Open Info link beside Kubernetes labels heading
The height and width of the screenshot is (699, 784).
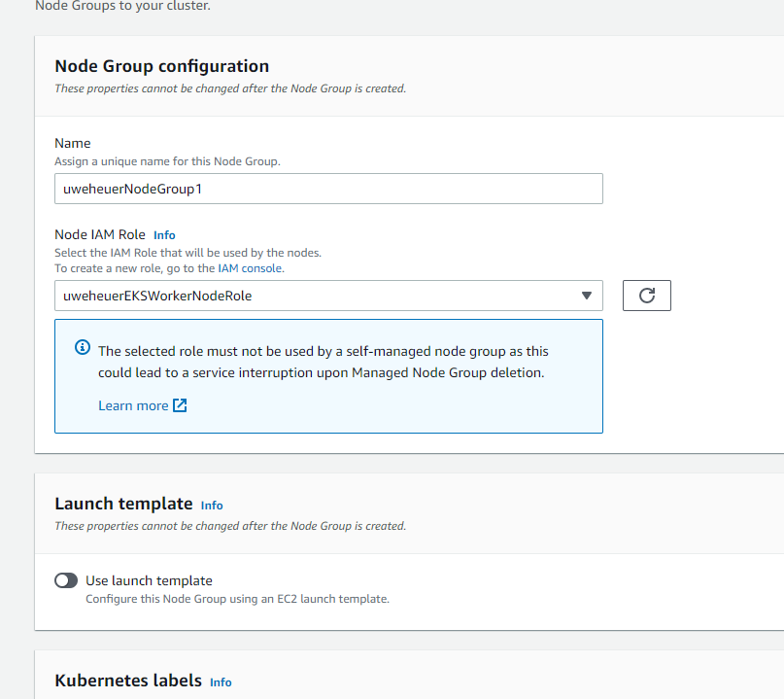[x=221, y=682]
